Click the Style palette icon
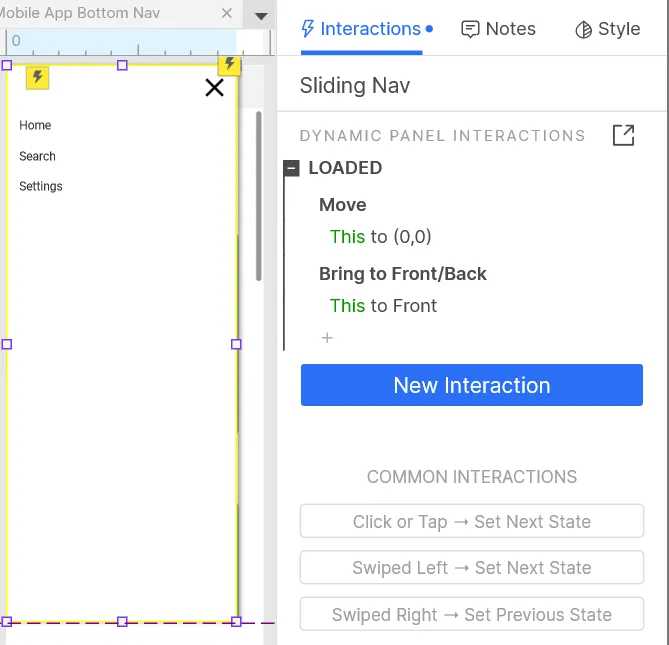Screen dimensions: 669x645 [584, 30]
